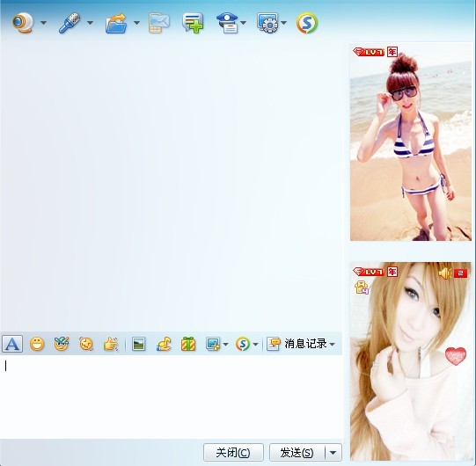Click the magic emoticon wand face icon

62,344
